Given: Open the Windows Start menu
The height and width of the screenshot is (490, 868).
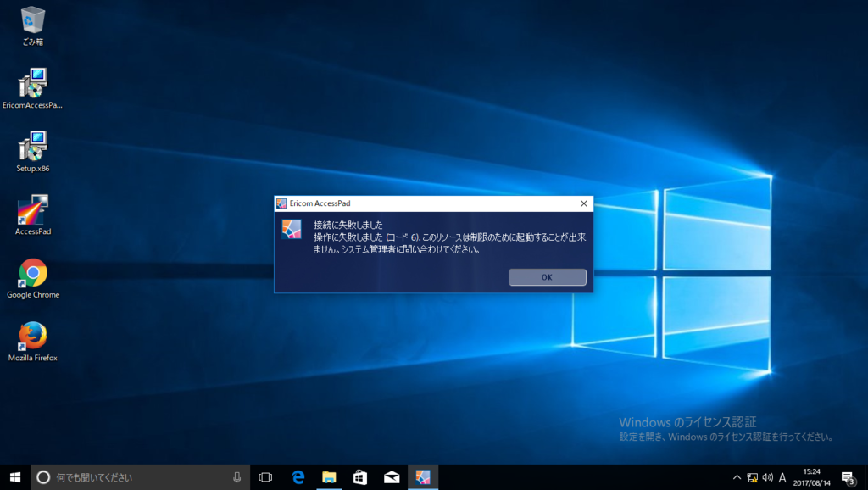Looking at the screenshot, I should pos(15,477).
